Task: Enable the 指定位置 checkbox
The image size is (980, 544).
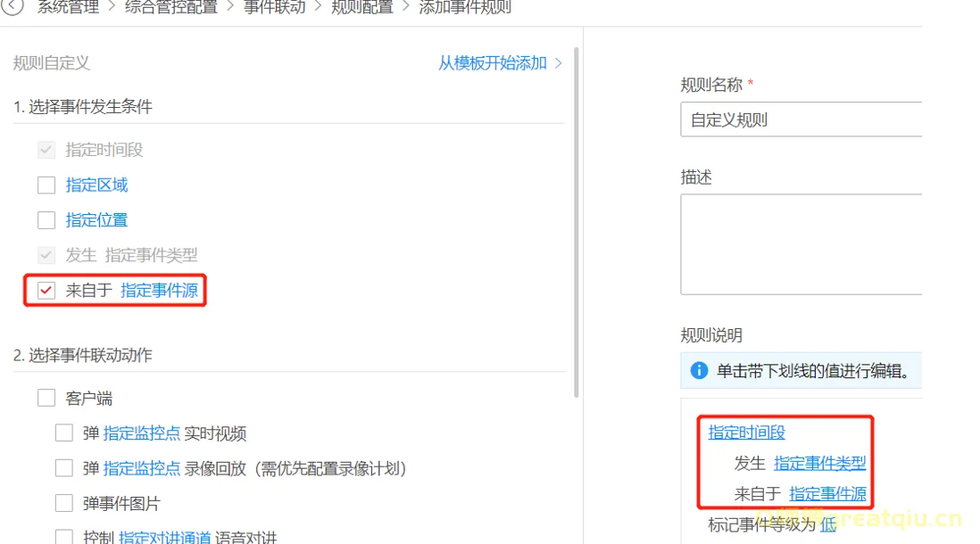Action: click(x=46, y=220)
